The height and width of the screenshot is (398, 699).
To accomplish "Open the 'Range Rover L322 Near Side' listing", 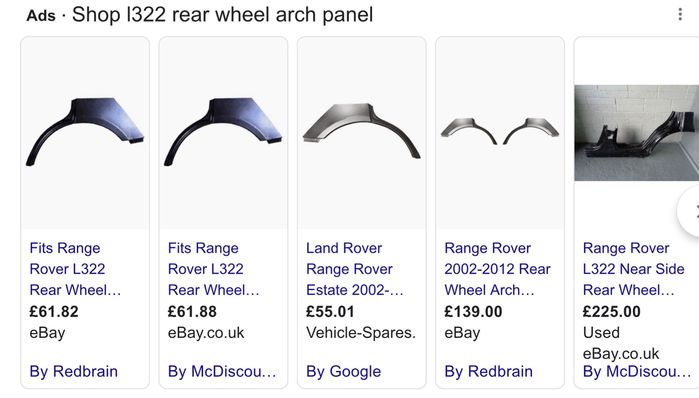I will (633, 269).
